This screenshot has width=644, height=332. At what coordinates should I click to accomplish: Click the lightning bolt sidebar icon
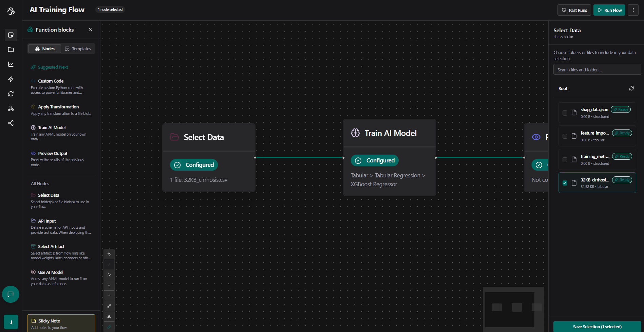(11, 79)
